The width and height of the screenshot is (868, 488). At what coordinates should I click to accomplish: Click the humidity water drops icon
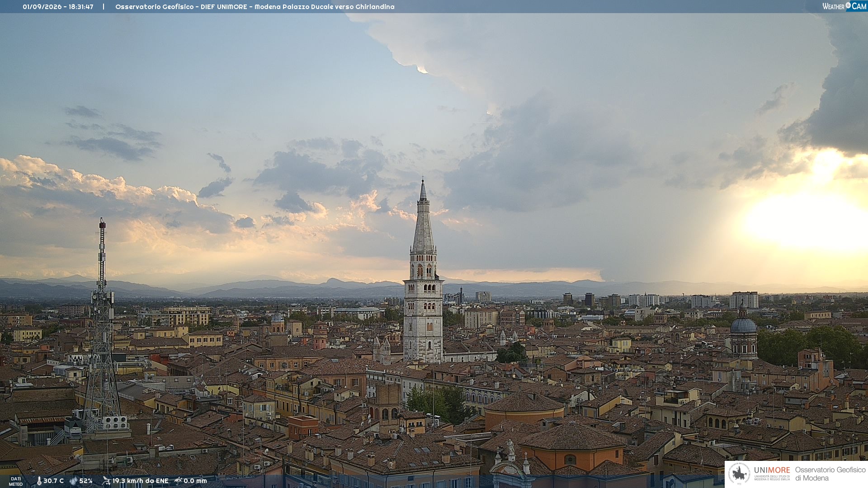(73, 481)
